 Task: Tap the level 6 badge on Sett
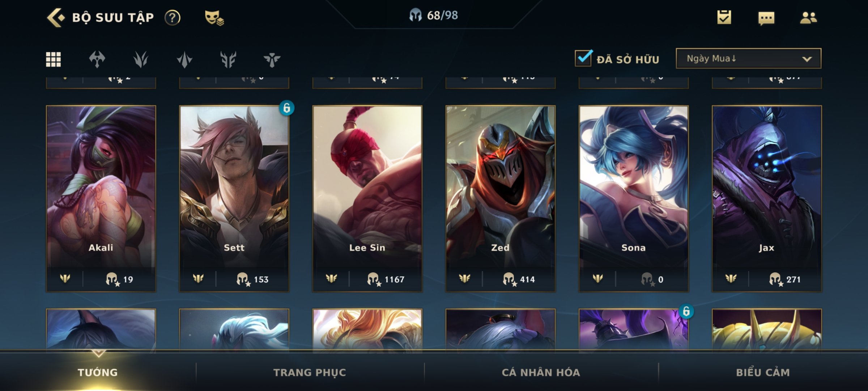click(x=286, y=108)
